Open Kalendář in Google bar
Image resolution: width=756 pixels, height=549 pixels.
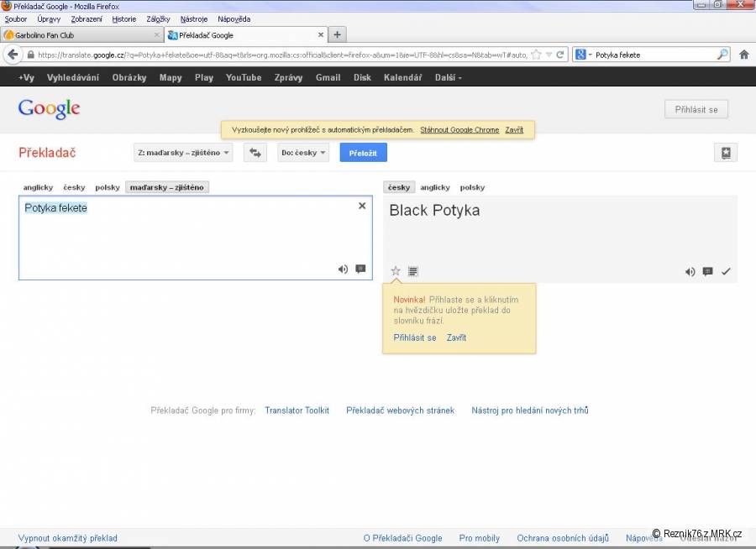(402, 77)
